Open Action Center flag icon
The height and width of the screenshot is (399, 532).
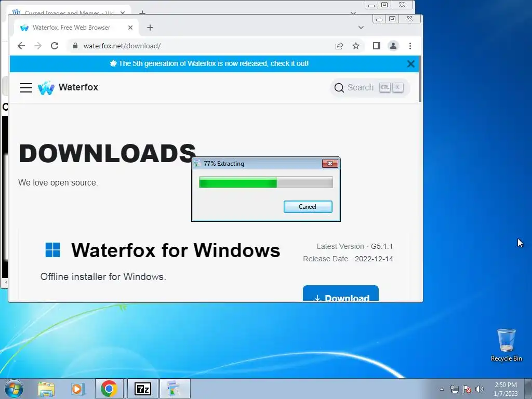click(467, 389)
